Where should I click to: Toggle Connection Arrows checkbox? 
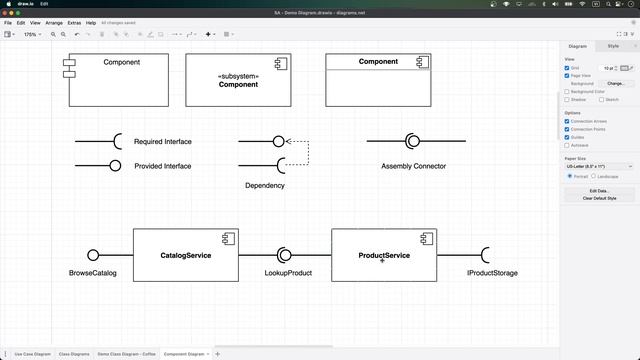coord(567,121)
